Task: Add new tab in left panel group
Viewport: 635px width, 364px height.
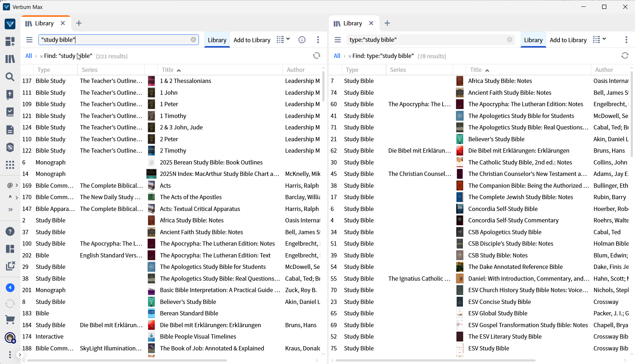Action: pyautogui.click(x=79, y=23)
